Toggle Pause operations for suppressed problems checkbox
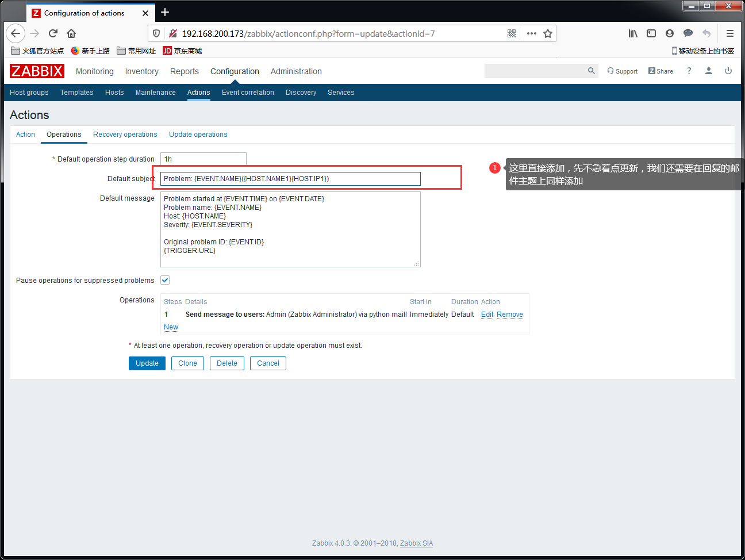Screen dimensions: 745x560 [165, 280]
